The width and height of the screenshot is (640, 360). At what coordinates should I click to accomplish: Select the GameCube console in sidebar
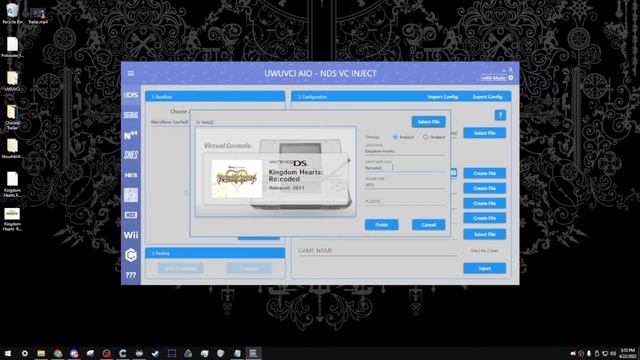131,255
